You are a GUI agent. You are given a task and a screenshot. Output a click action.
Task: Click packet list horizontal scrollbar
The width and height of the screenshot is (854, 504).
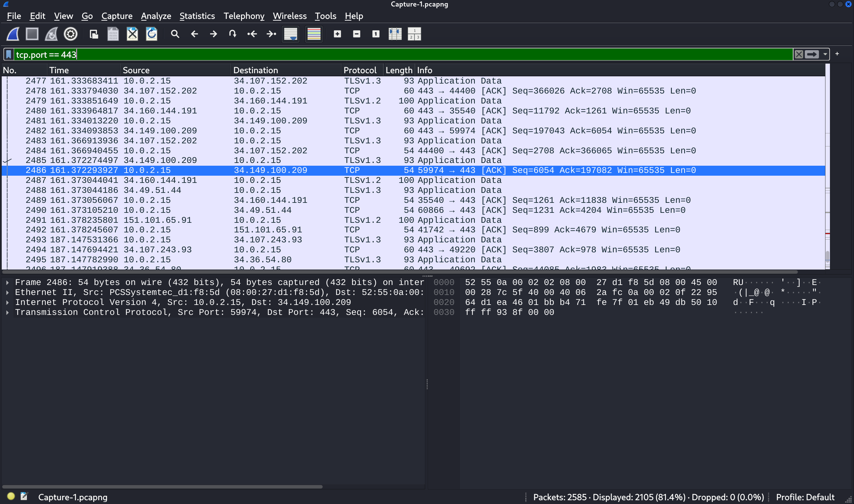point(400,272)
